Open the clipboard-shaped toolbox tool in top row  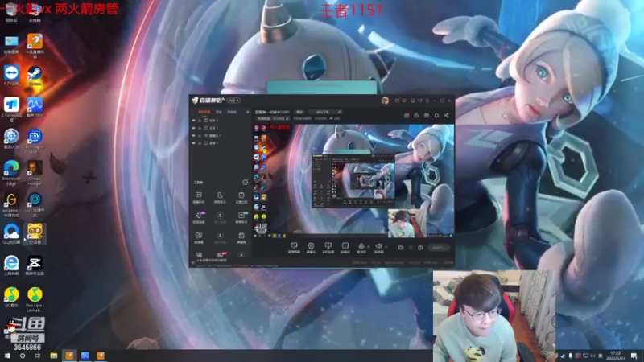point(241,197)
